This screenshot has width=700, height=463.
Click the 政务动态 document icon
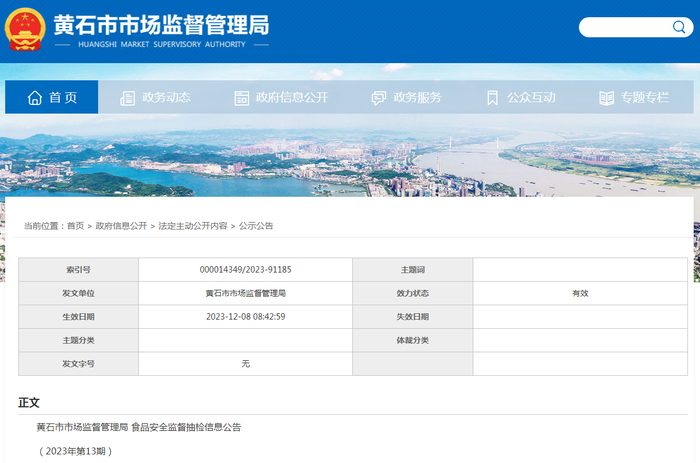[127, 98]
